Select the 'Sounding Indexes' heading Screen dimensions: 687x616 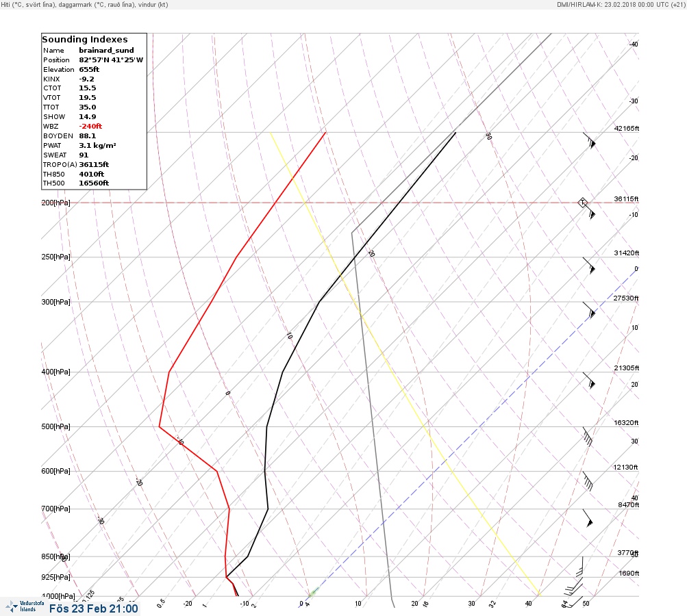pos(85,39)
